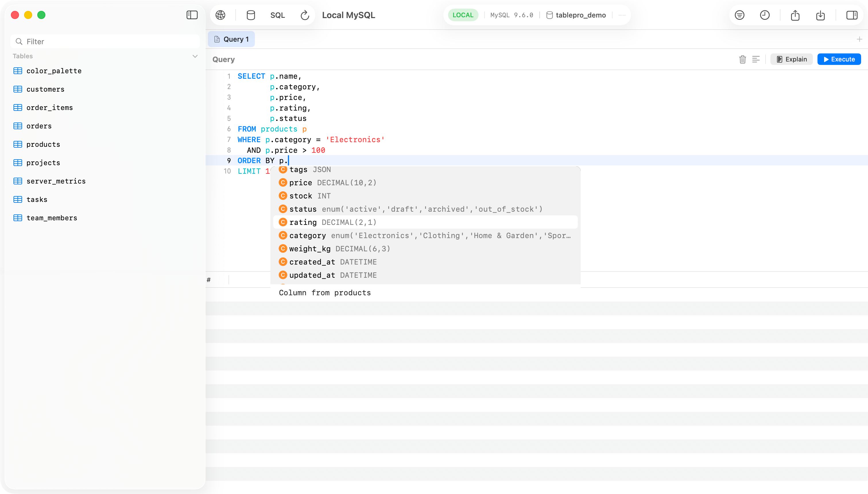Image resolution: width=868 pixels, height=494 pixels.
Task: Toggle the left sidebar visibility
Action: (x=192, y=15)
